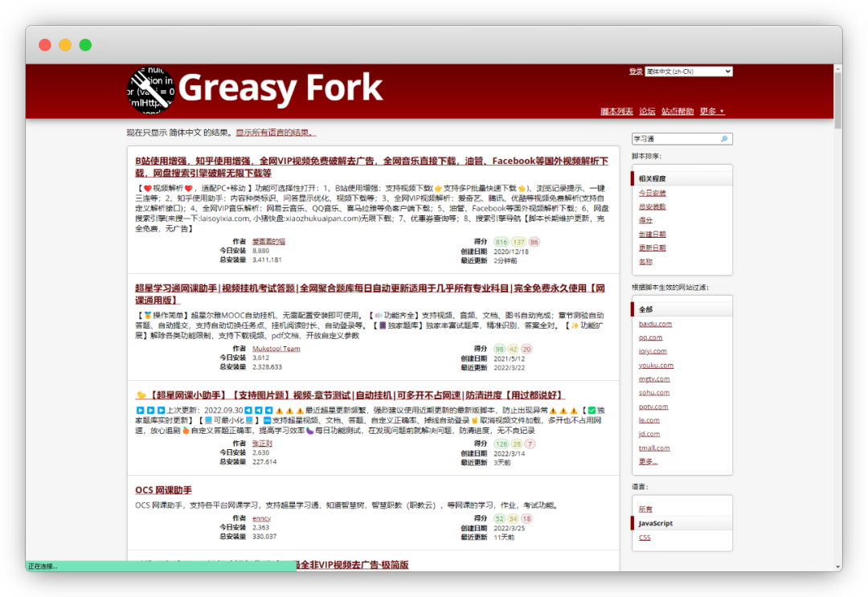Open the 超星网课小助手 script's author link

[262, 444]
